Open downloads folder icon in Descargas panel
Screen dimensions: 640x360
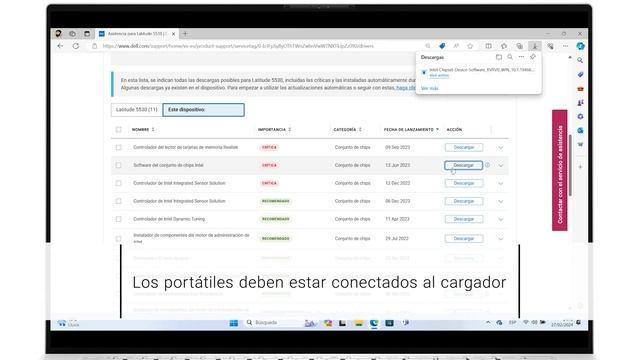(x=499, y=57)
